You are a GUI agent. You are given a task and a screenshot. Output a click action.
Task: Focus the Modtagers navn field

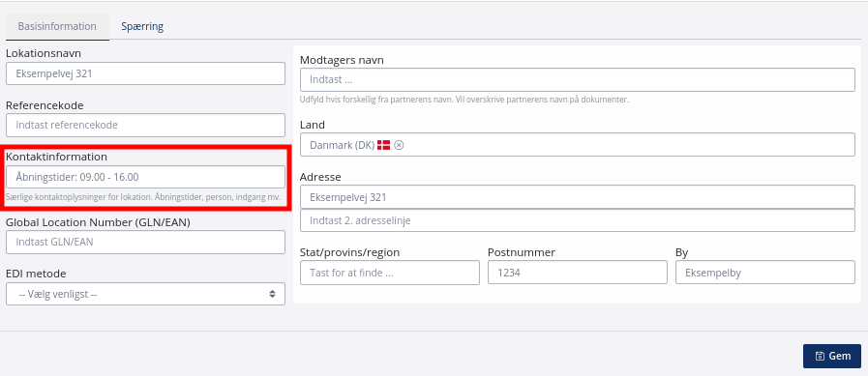coord(578,79)
